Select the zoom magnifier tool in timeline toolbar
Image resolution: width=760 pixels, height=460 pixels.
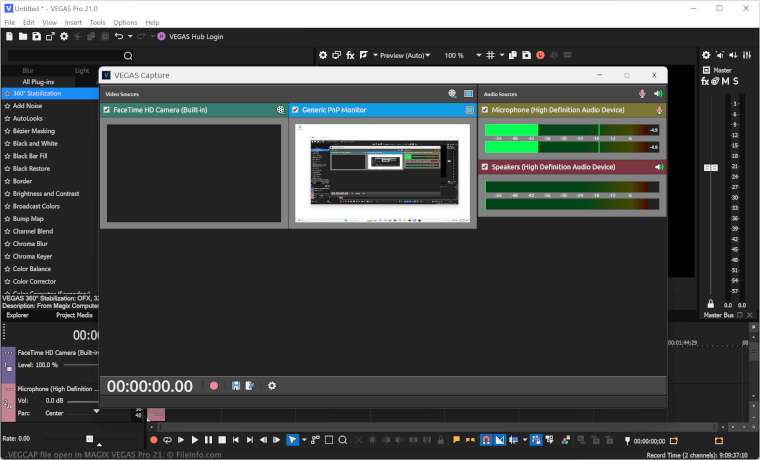coord(343,440)
